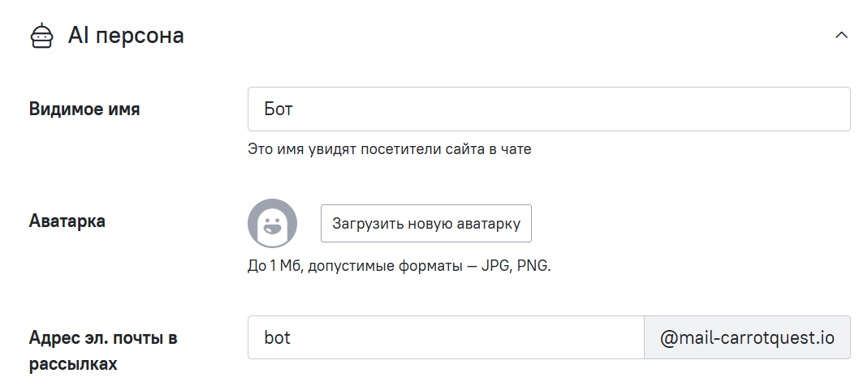Click the @mail-carrotquest.io domain suffix
Screen dimensions: 868x386
(x=747, y=337)
